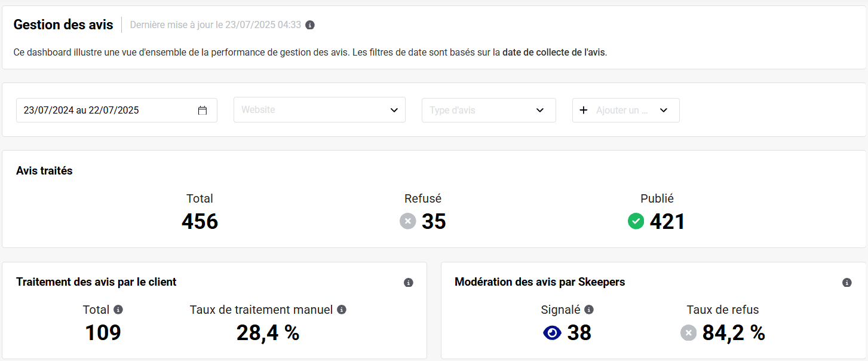This screenshot has width=868, height=361.
Task: Click the manual processing rate 28,4 % value
Action: click(x=268, y=333)
